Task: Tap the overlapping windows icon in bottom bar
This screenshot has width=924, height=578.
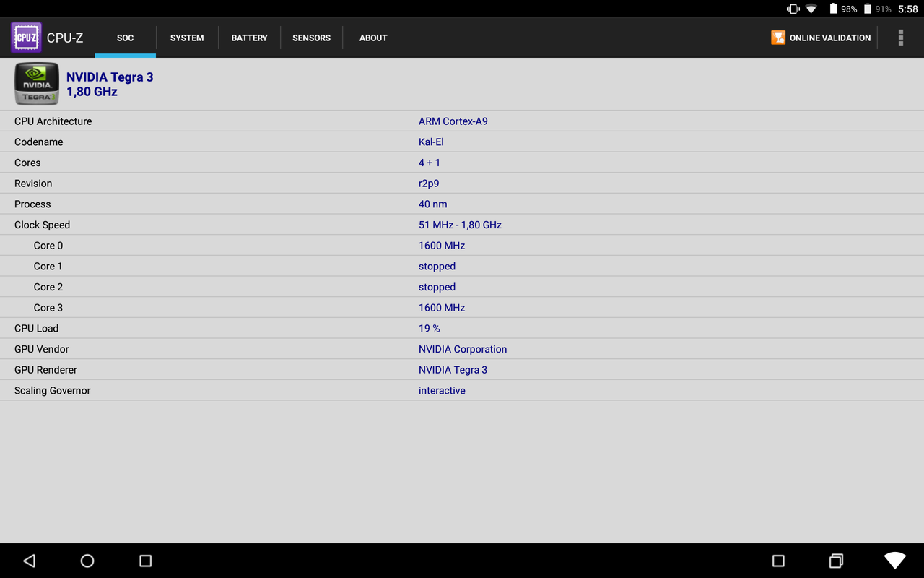Action: click(836, 561)
